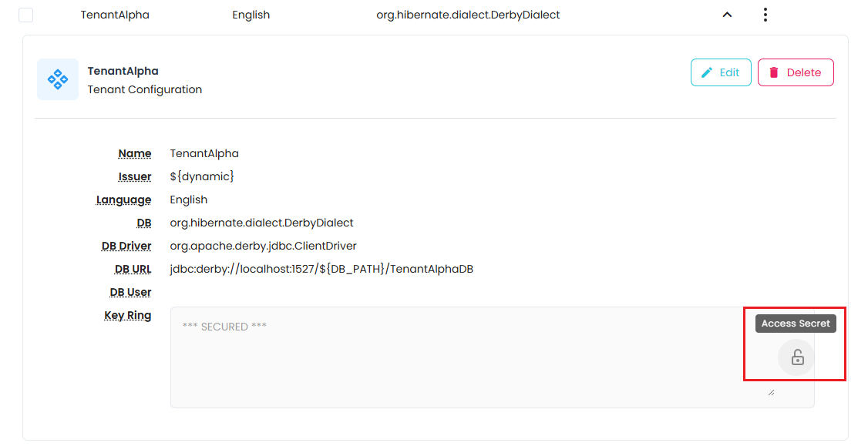Click the DB URL field label

pos(133,269)
